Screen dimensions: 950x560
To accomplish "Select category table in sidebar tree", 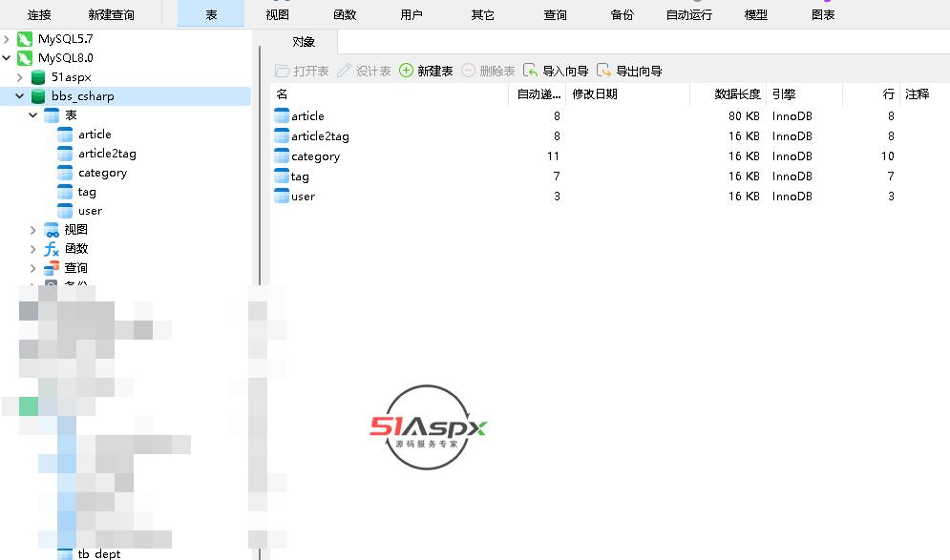I will pos(102,173).
